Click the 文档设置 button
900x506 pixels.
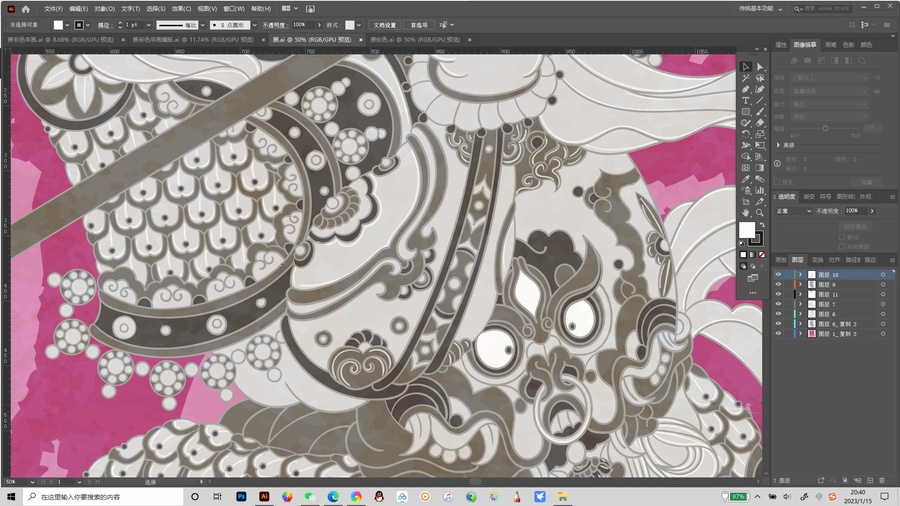tap(385, 25)
